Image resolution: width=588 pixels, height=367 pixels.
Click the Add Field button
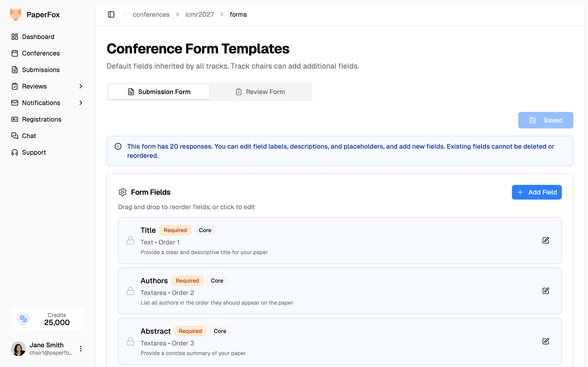point(537,192)
